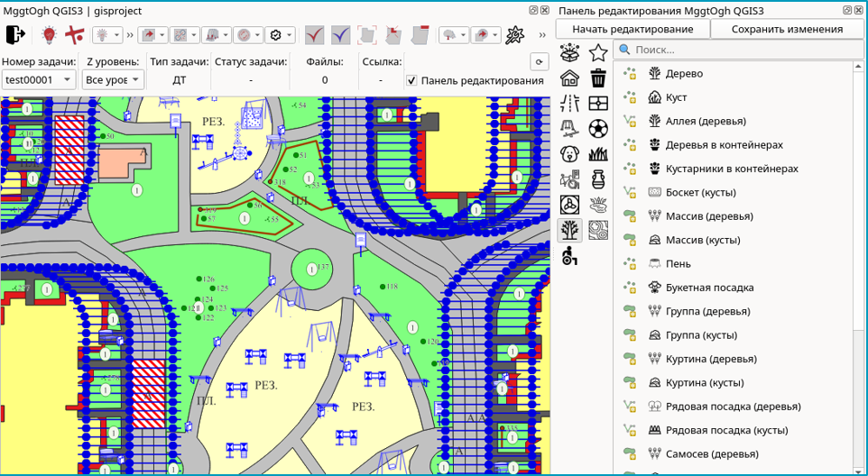
Task: Open the cloud-shaped tree toolbar dropdown
Action: point(454,35)
